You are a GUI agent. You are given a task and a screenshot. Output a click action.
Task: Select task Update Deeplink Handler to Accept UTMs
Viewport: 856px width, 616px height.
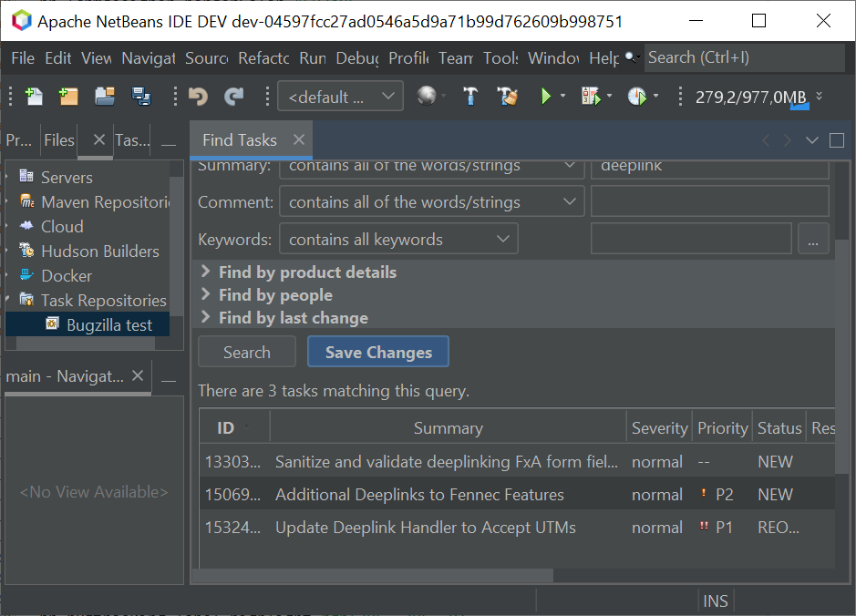517,527
